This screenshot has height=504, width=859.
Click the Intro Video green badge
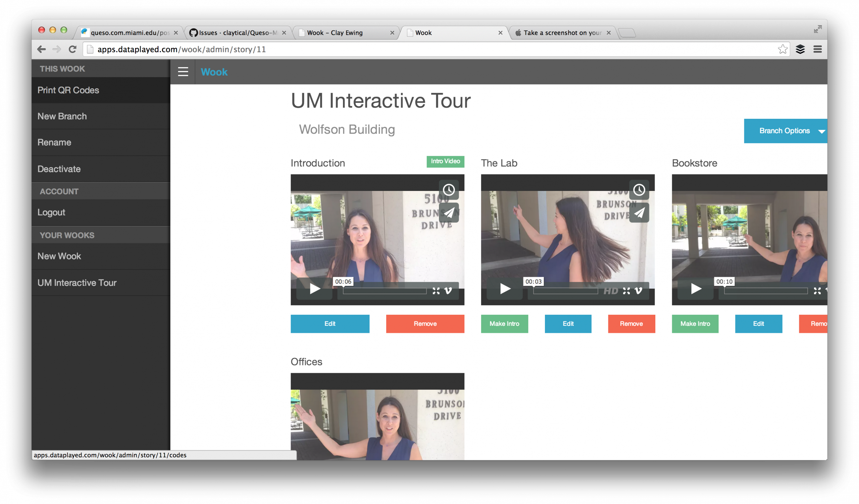pyautogui.click(x=445, y=161)
